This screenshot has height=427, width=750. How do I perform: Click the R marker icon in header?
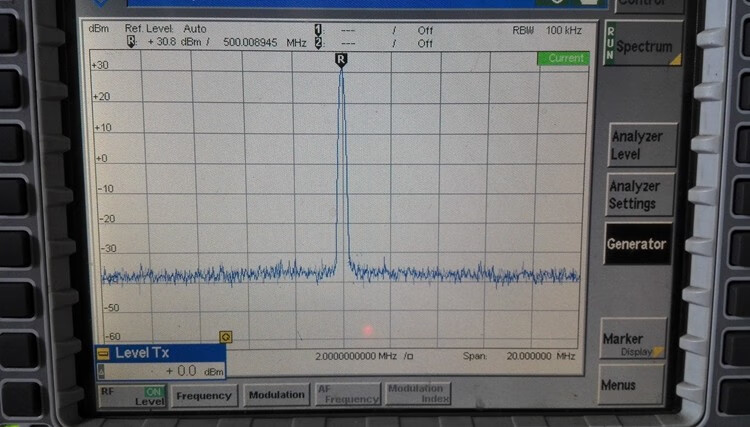pos(131,42)
